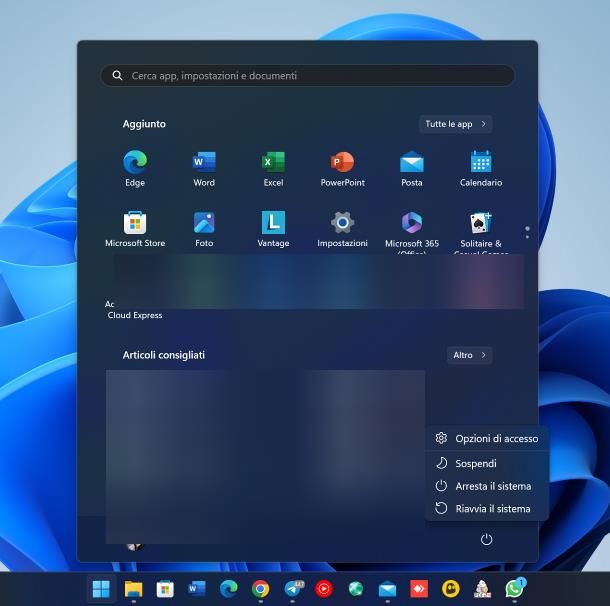Open Edge from the taskbar
The height and width of the screenshot is (606, 610).
(229, 589)
